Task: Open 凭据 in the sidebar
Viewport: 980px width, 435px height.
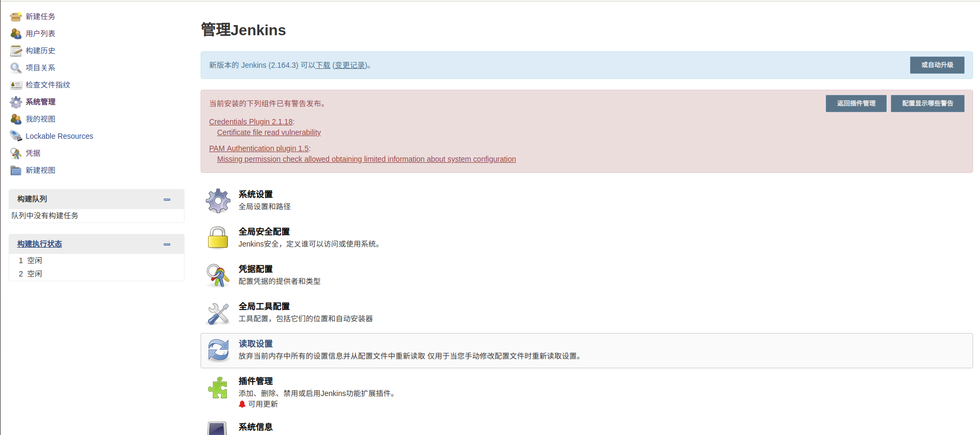Action: (33, 153)
